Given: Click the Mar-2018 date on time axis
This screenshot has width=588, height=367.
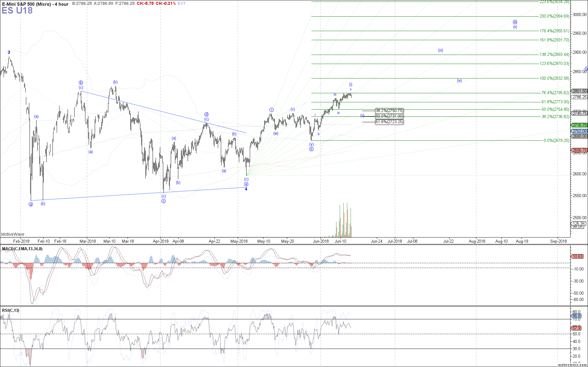Looking at the screenshot, I should 87,241.
